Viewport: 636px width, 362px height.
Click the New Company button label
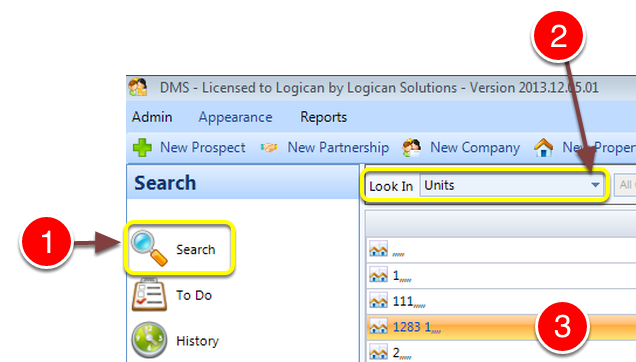pyautogui.click(x=475, y=147)
